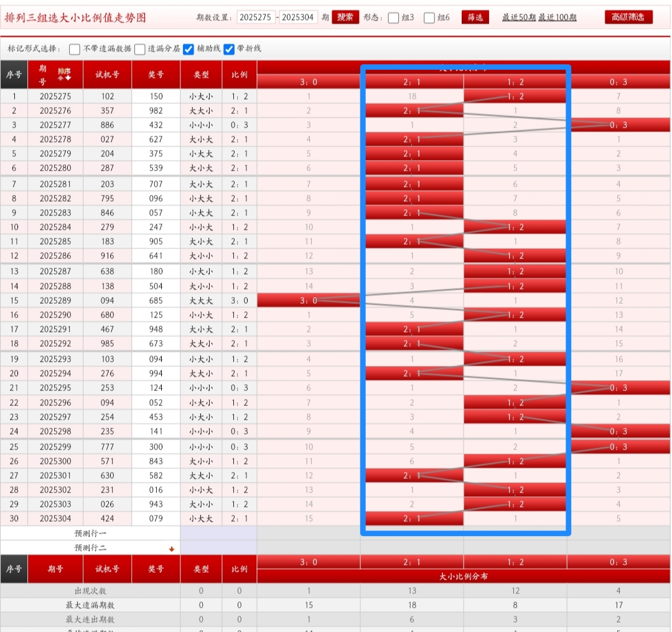Click the 出现次数 statistics row label
672x632 pixels.
(x=90, y=591)
